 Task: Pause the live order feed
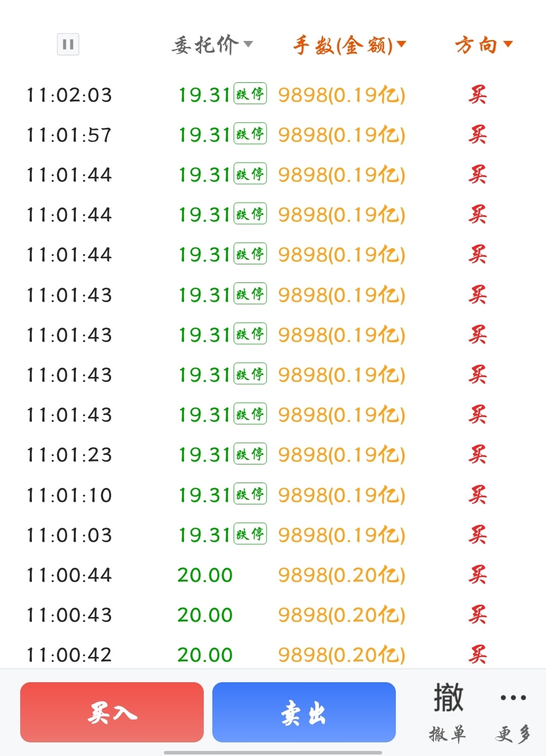coord(68,44)
